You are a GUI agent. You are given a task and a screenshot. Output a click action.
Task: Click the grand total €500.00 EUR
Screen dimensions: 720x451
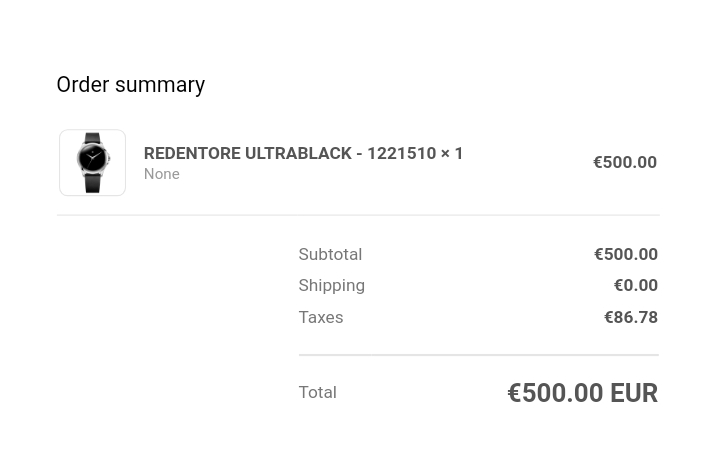click(583, 393)
